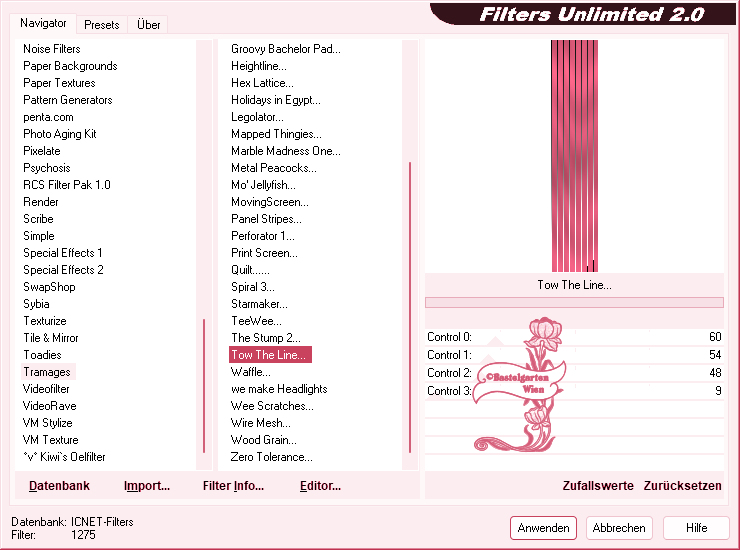Image resolution: width=740 pixels, height=550 pixels.
Task: Choose Starmaker... filter
Action: coord(259,304)
